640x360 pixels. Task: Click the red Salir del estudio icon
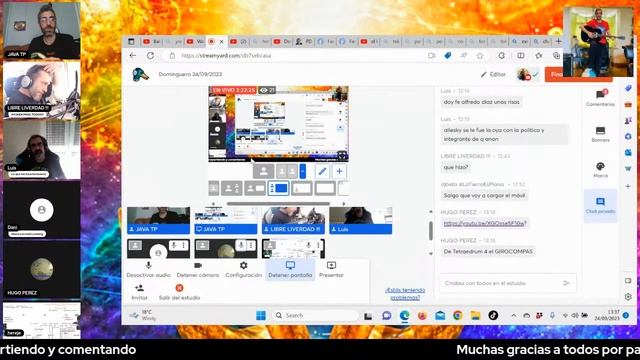tap(179, 288)
